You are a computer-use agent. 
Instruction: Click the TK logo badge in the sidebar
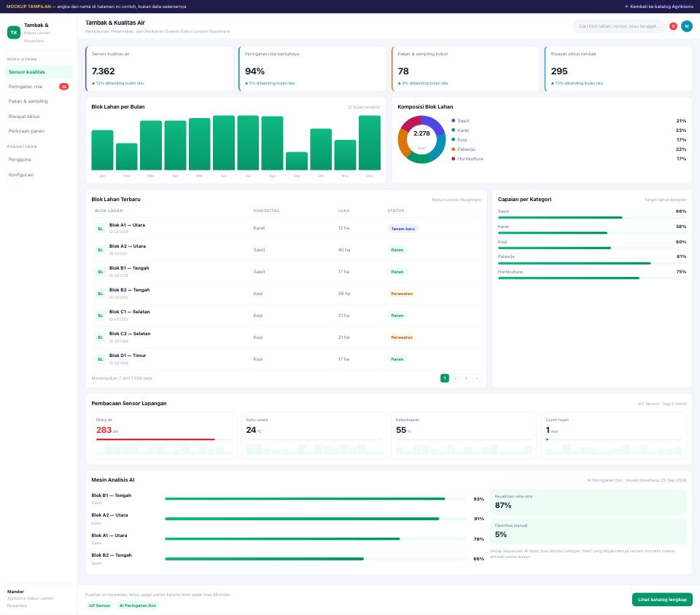pos(14,33)
